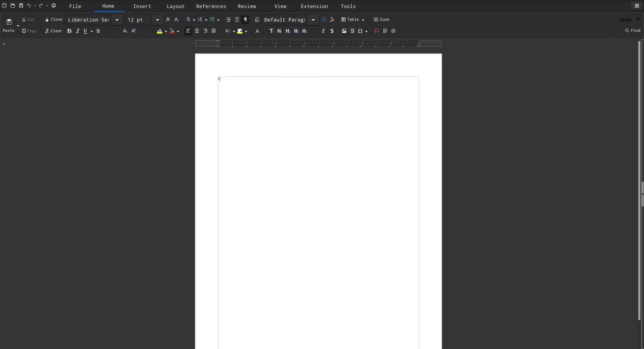This screenshot has height=349, width=644.
Task: Toggle Bold formatting
Action: coord(69,31)
